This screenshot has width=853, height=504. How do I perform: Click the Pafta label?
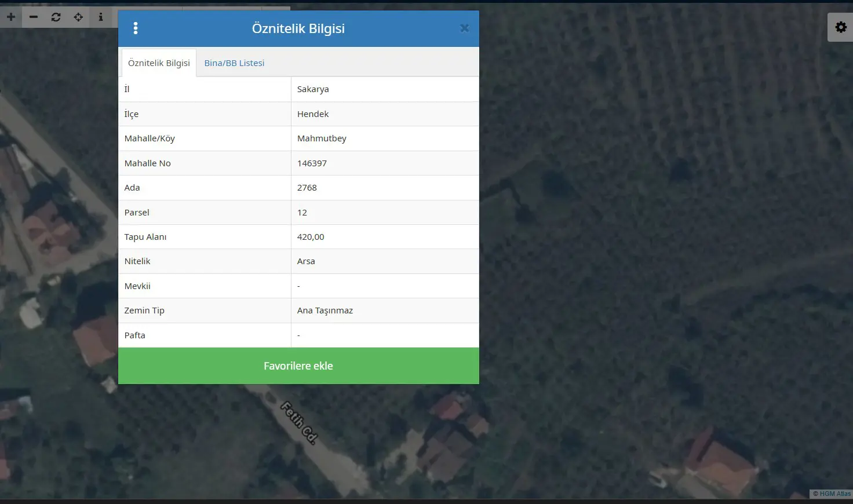pyautogui.click(x=135, y=335)
